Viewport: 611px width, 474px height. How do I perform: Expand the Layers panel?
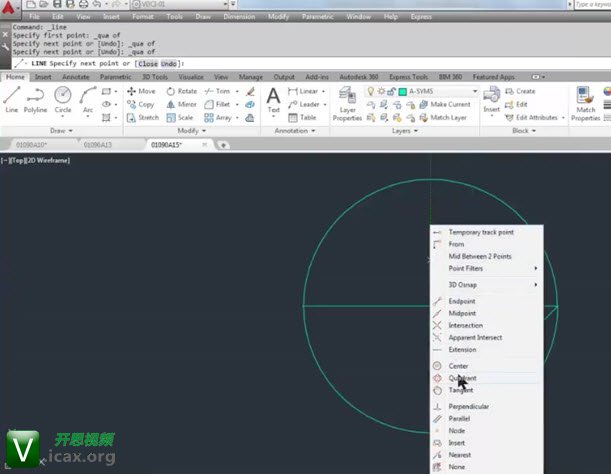(405, 131)
